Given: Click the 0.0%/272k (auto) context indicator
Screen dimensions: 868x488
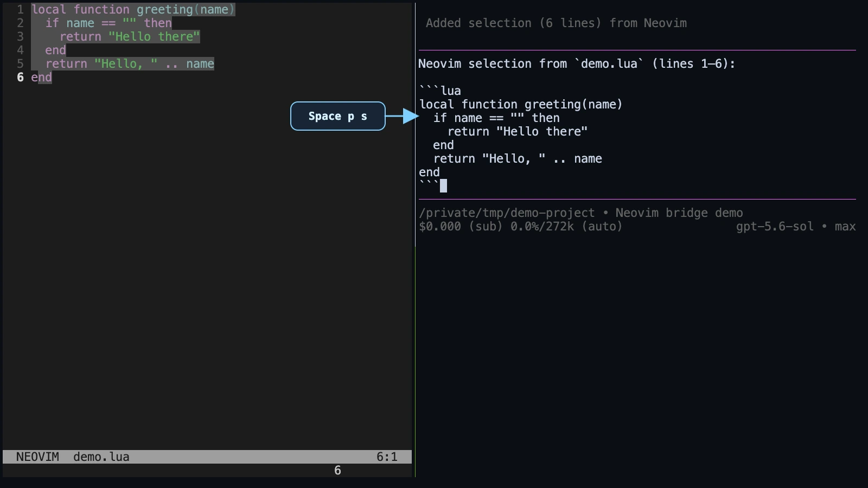Looking at the screenshot, I should point(566,227).
